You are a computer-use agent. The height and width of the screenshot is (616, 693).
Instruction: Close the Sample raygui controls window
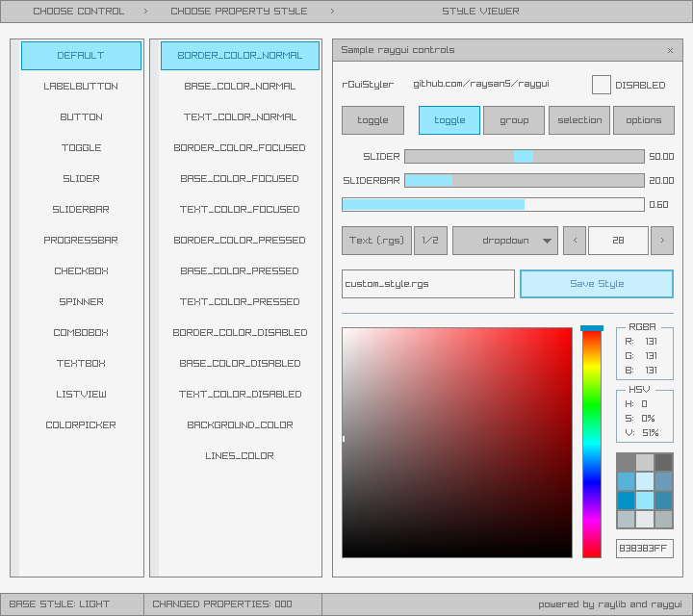pyautogui.click(x=670, y=50)
